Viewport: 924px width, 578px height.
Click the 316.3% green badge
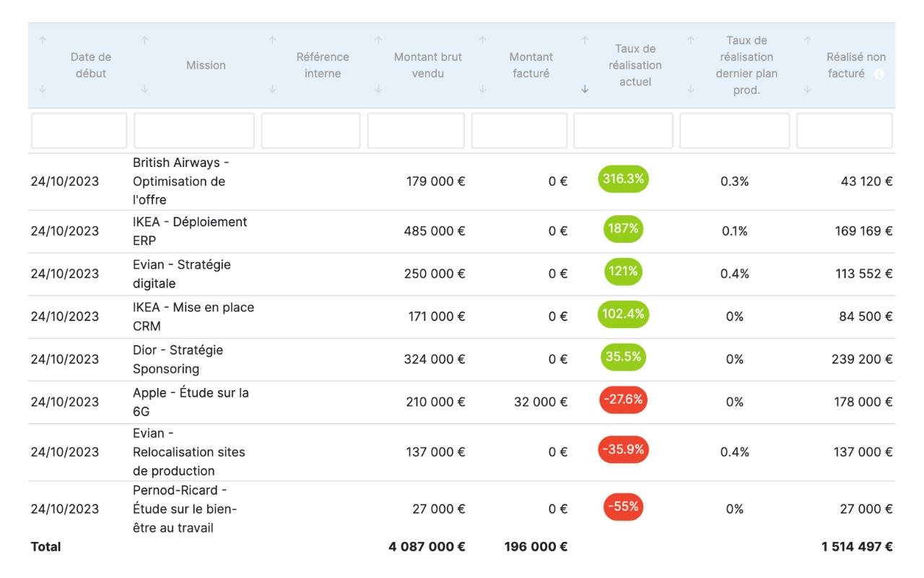[x=623, y=178]
